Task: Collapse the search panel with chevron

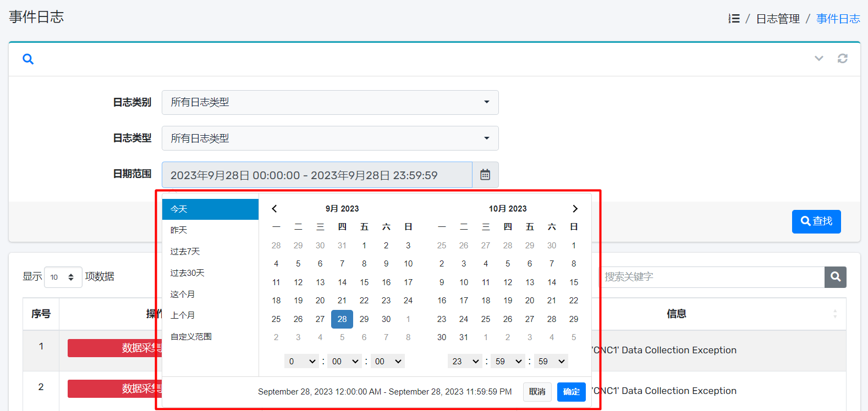Action: coord(818,58)
